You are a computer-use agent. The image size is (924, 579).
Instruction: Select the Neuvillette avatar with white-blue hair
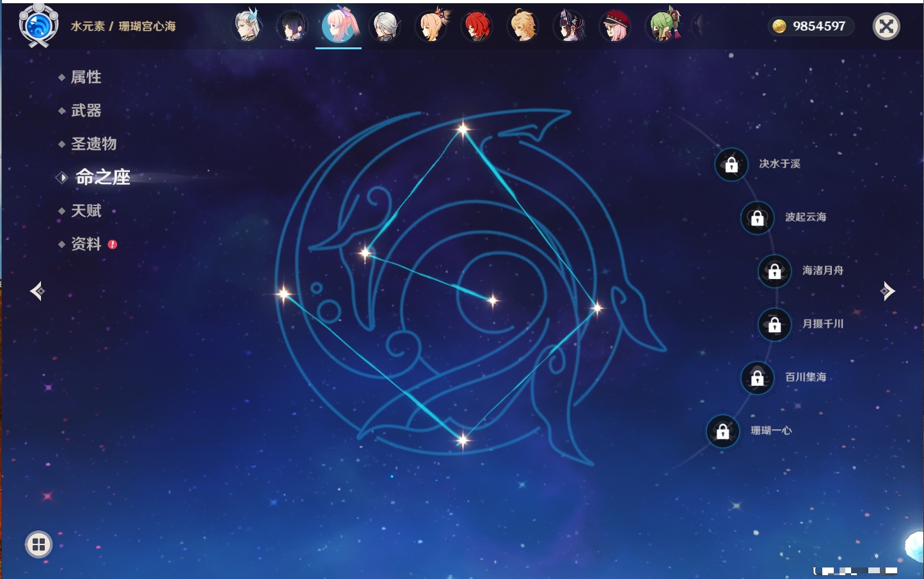pos(247,26)
